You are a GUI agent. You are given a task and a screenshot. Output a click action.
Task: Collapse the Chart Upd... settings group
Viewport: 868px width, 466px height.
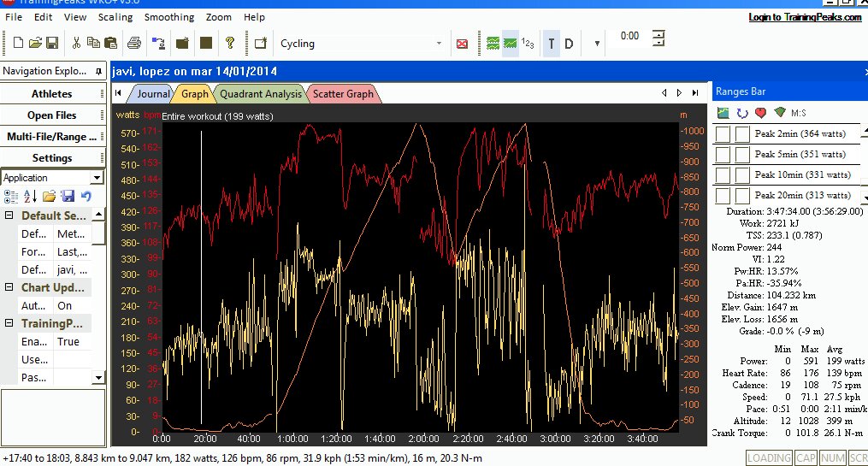pos(9,288)
